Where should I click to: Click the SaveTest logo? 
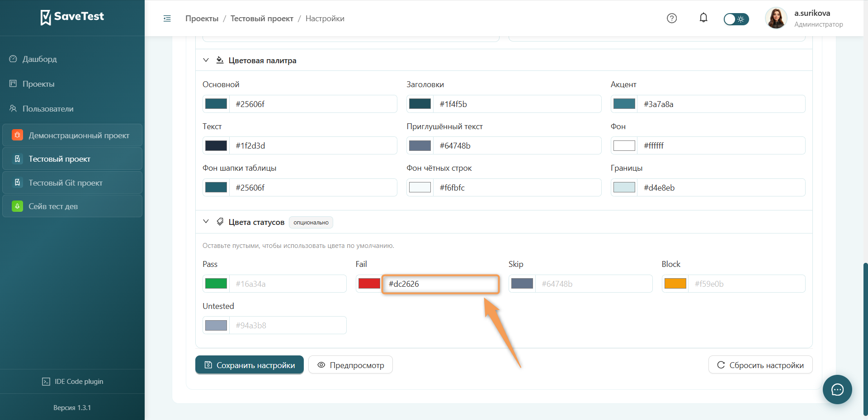click(x=72, y=17)
